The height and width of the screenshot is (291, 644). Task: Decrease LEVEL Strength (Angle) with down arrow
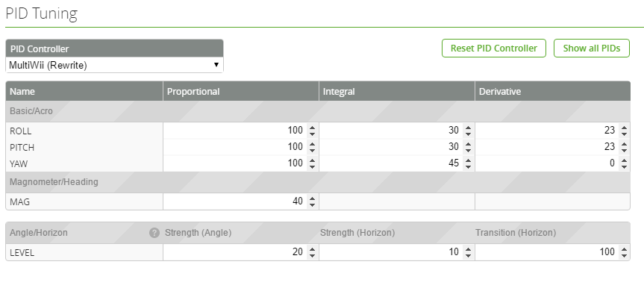[x=312, y=255]
